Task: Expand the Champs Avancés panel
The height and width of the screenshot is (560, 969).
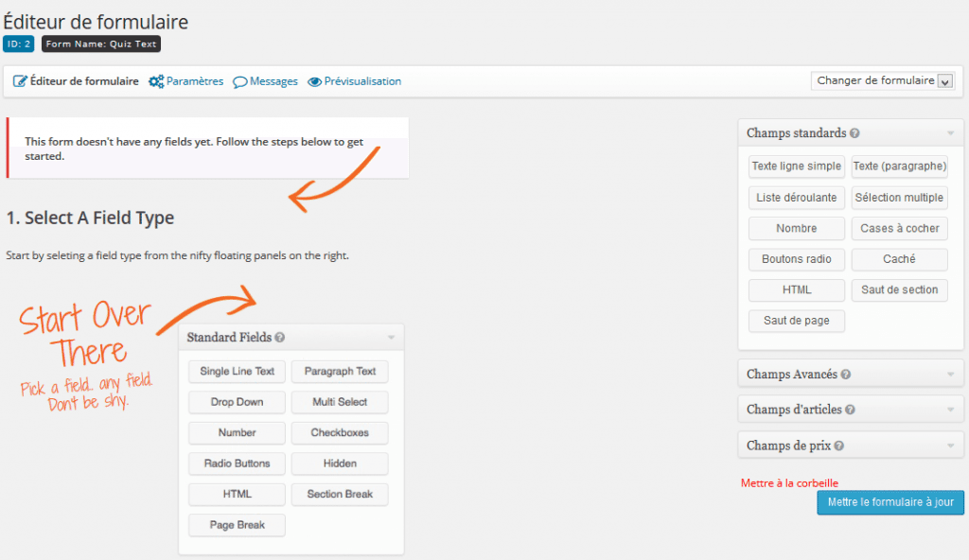Action: point(949,375)
